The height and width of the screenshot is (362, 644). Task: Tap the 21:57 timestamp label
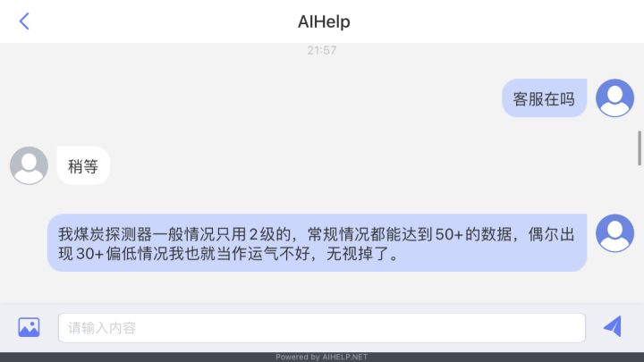coord(322,50)
